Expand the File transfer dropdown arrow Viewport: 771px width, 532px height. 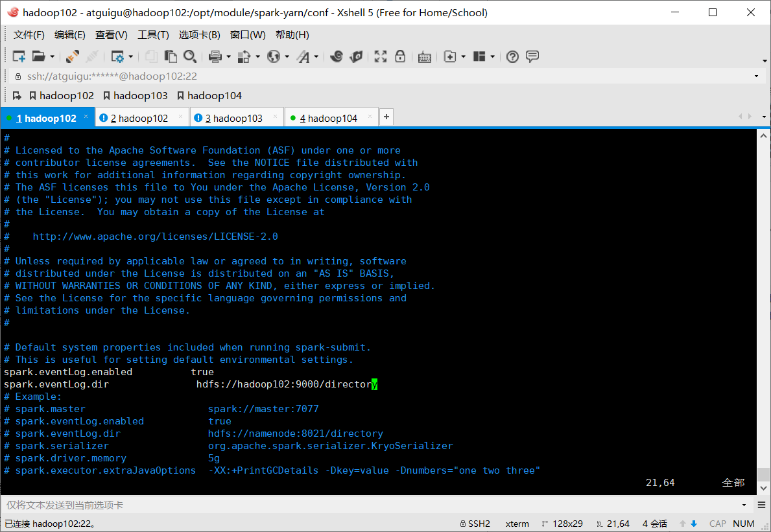(x=257, y=57)
